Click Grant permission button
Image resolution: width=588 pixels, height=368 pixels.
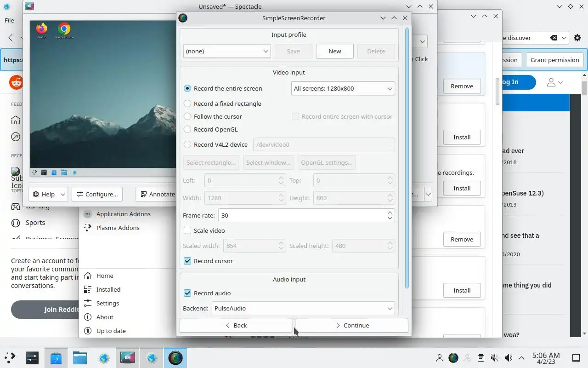554,60
